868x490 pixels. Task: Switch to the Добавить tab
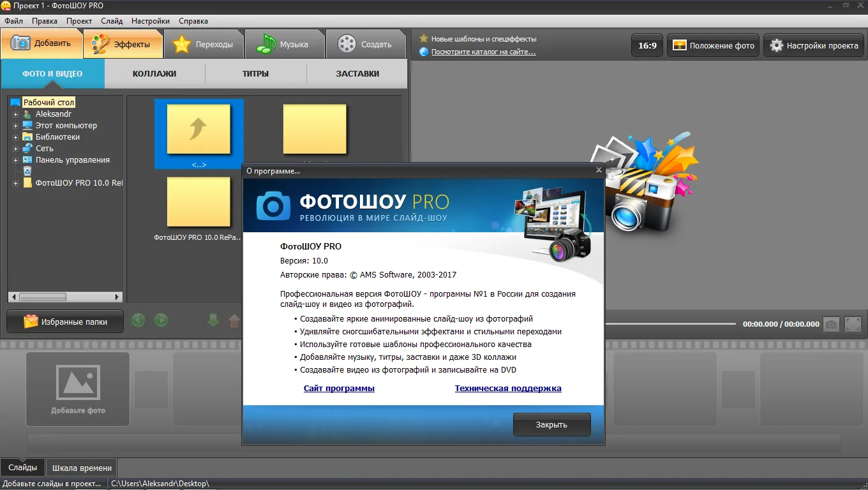[41, 43]
